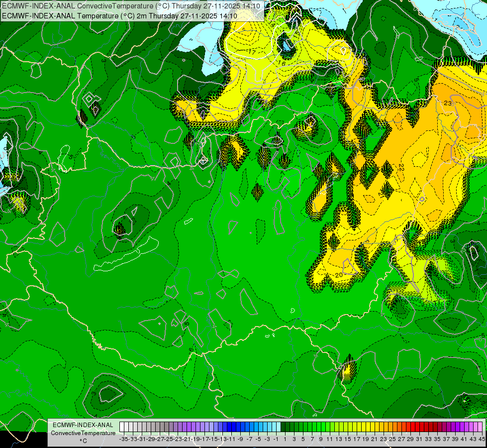Click the contour label 20 on map

(x=339, y=275)
